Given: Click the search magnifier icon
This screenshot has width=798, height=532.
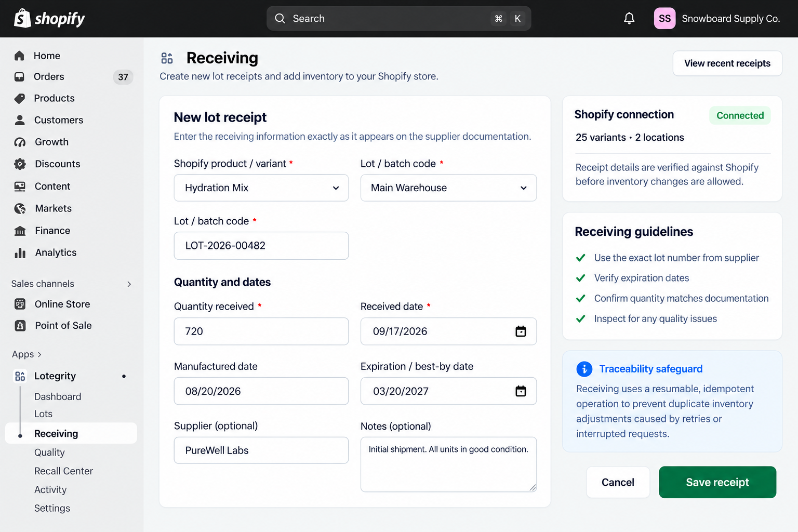Looking at the screenshot, I should click(280, 18).
